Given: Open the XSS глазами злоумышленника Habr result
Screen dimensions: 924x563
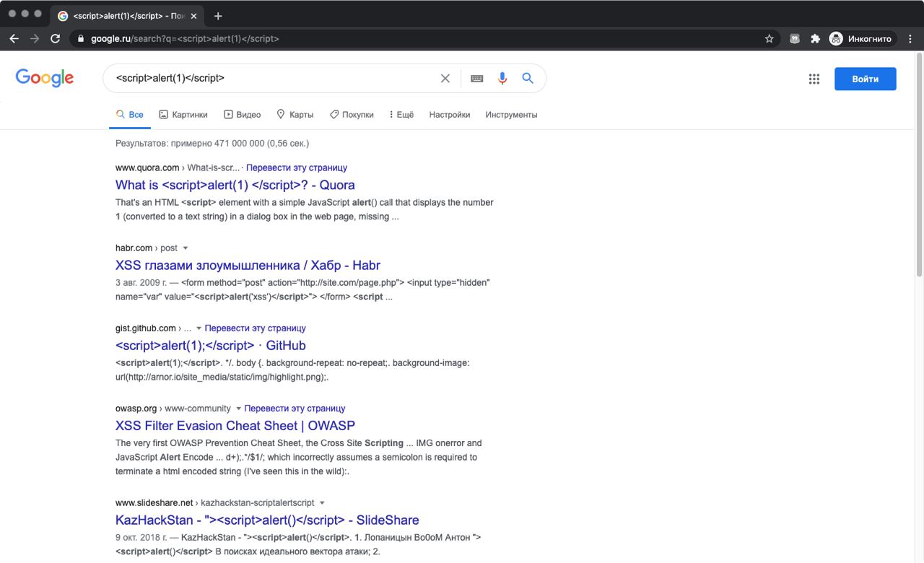Looking at the screenshot, I should coord(248,265).
